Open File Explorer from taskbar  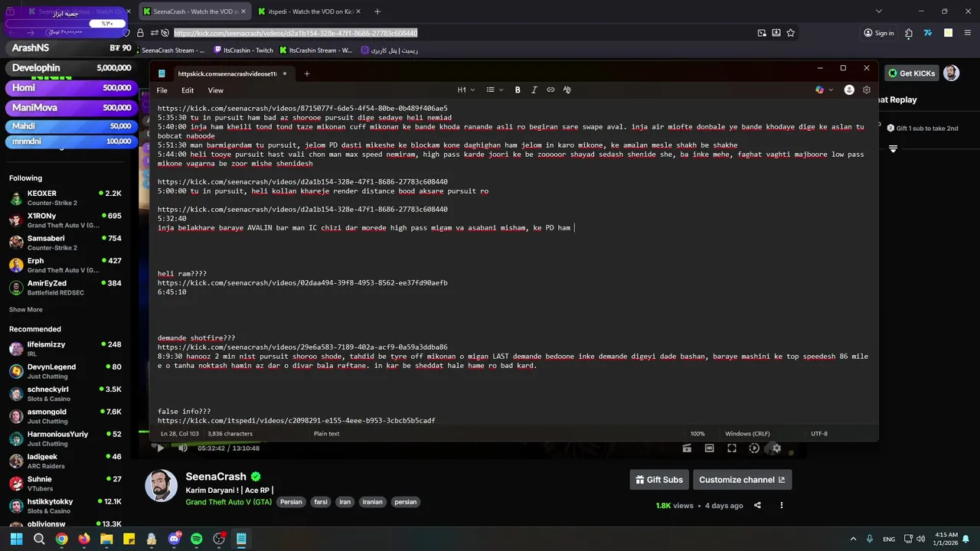point(106,539)
